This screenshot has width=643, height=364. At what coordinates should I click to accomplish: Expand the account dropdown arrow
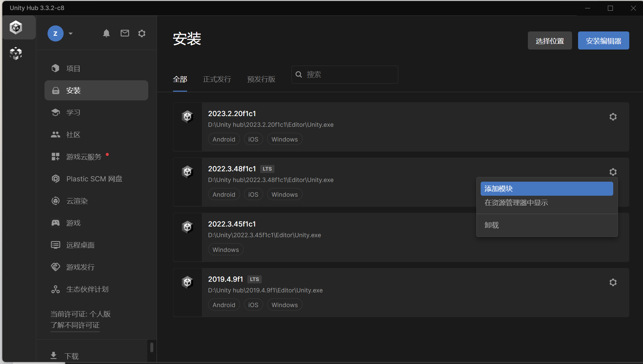pos(71,33)
